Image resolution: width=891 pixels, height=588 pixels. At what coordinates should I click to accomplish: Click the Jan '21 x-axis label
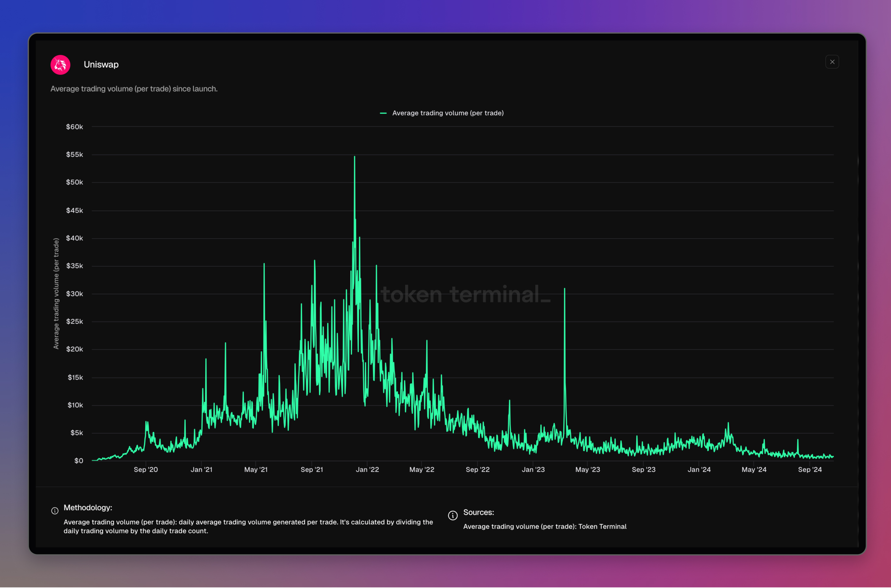[x=201, y=469]
